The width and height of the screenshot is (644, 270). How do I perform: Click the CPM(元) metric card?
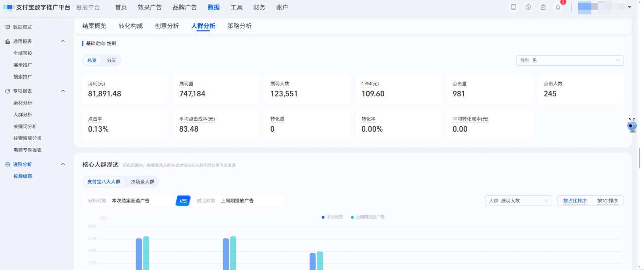click(398, 89)
